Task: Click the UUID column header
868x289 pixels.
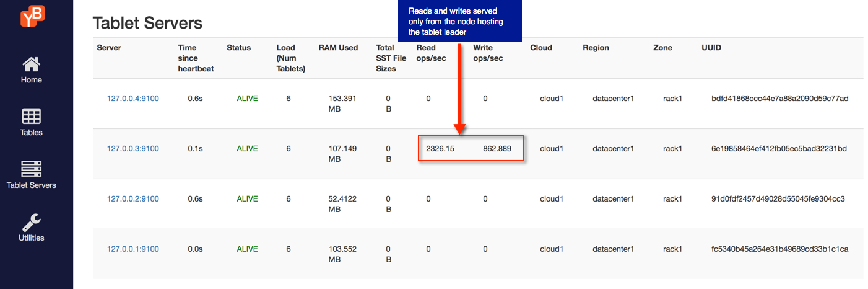Action: (x=711, y=48)
